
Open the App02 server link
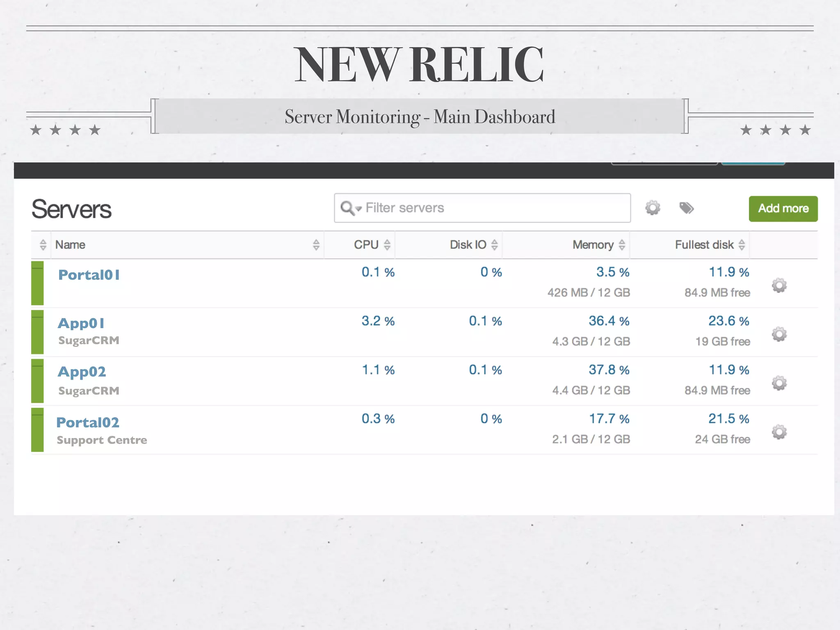82,372
